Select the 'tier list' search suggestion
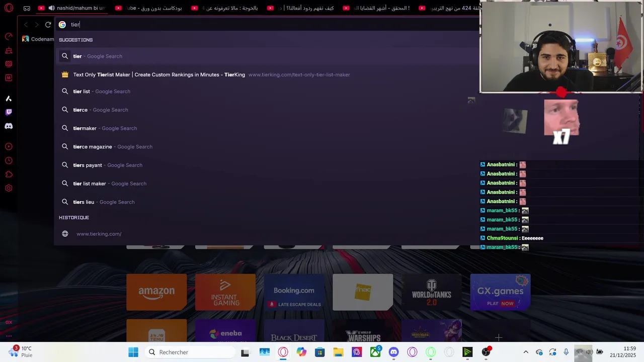Image resolution: width=644 pixels, height=362 pixels. (267, 92)
